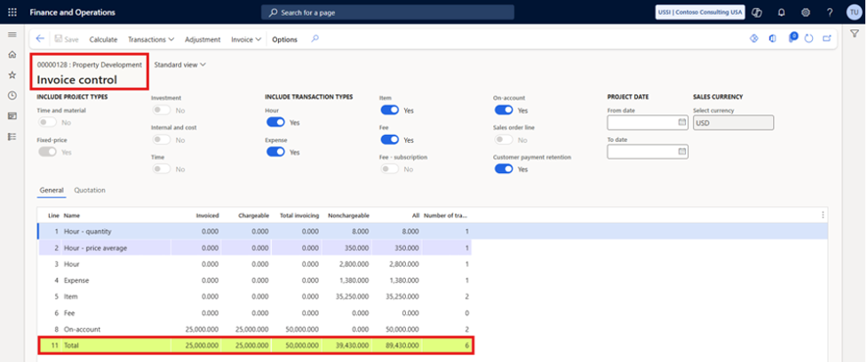The image size is (868, 362).
Task: Click the Adjustment button
Action: tap(203, 39)
